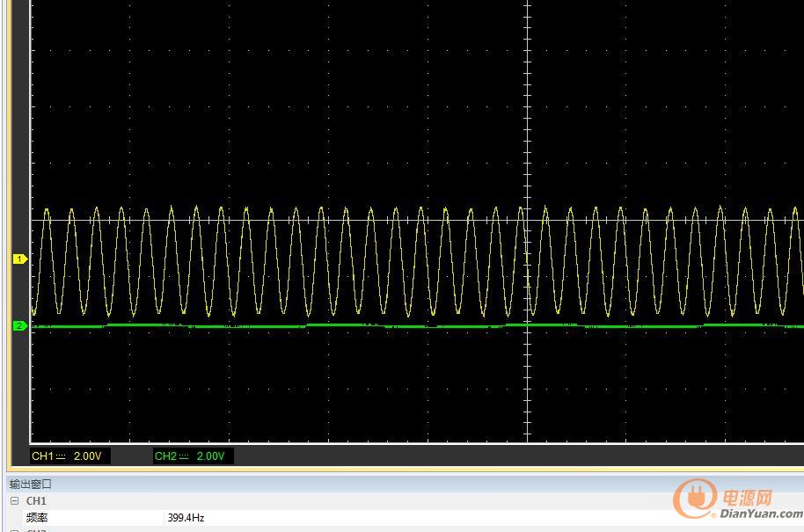Collapse the CH1 measurement group
The width and height of the screenshot is (804, 532).
tap(14, 501)
